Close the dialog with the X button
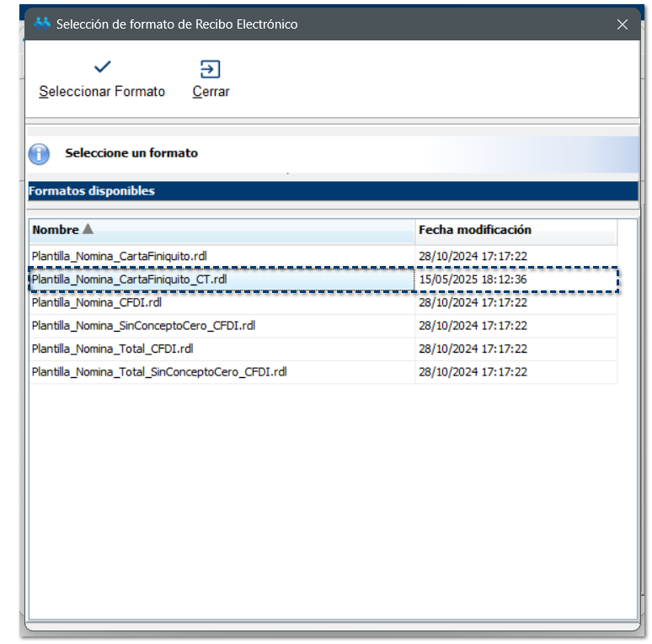 623,24
